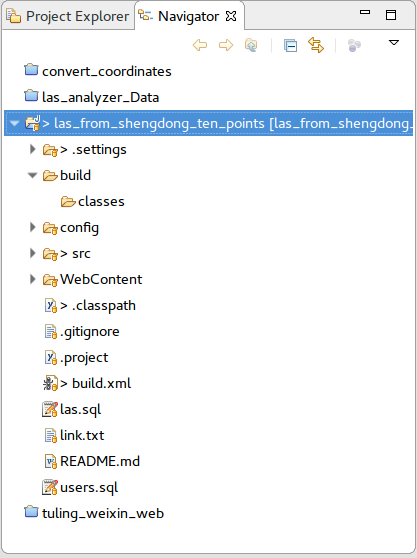417x558 pixels.
Task: Select the users.sql file name
Action: (x=89, y=488)
